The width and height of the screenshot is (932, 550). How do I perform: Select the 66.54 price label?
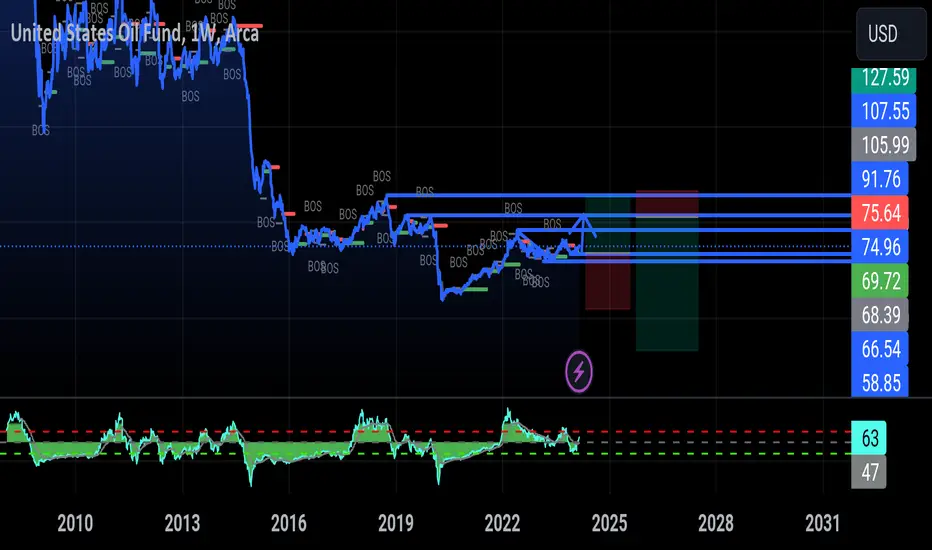pos(880,348)
